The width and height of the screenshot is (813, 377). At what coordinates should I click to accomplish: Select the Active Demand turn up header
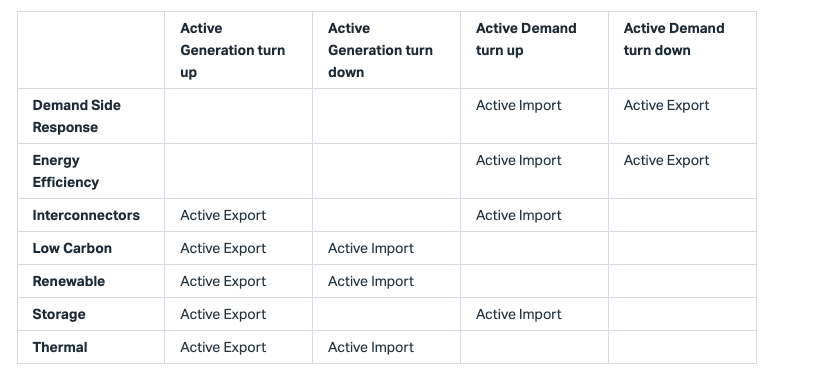[526, 39]
